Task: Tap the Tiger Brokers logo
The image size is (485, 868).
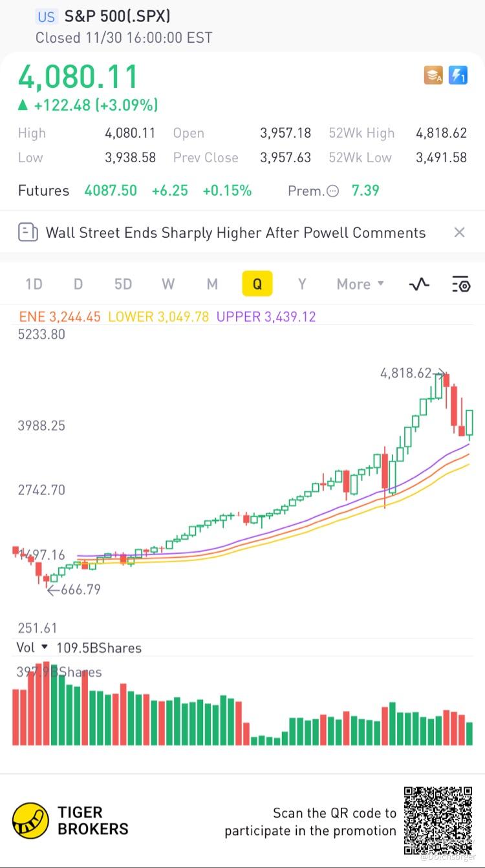Action: (30, 821)
